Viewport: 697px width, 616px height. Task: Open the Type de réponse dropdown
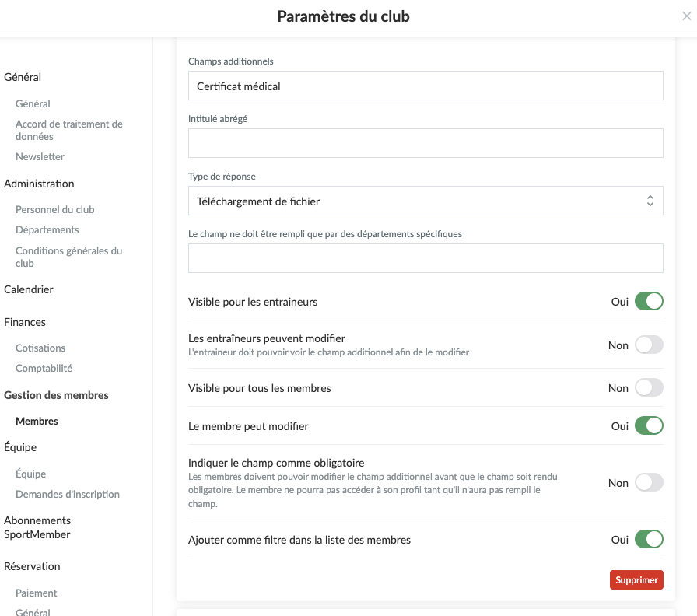click(426, 201)
